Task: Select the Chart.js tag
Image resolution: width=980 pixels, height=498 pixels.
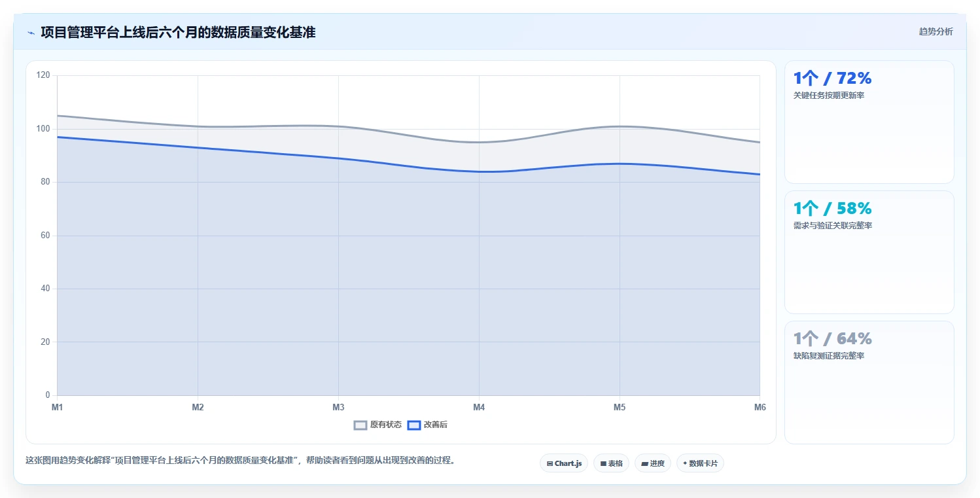Action: 564,463
